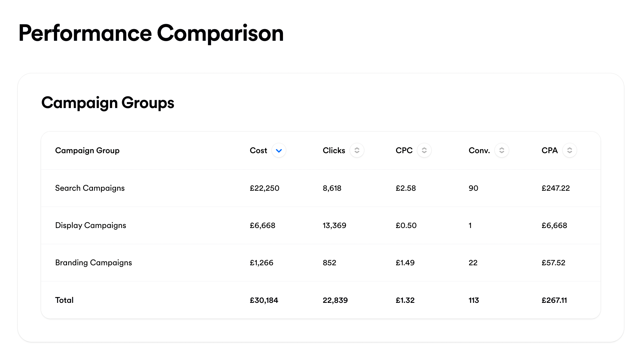Toggle sorting on the Clicks column
The height and width of the screenshot is (364, 637).
tap(357, 151)
